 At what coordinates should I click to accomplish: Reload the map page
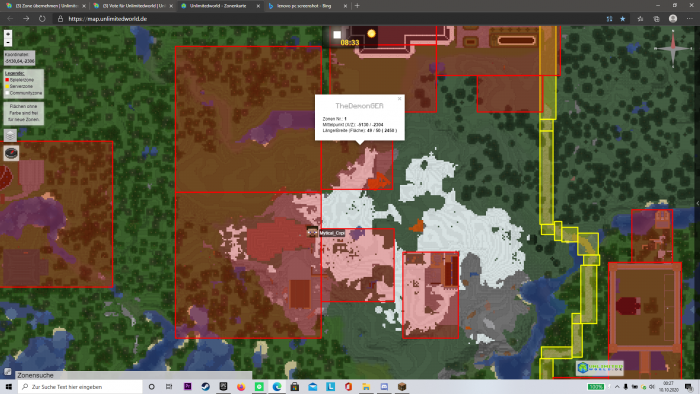coord(42,19)
